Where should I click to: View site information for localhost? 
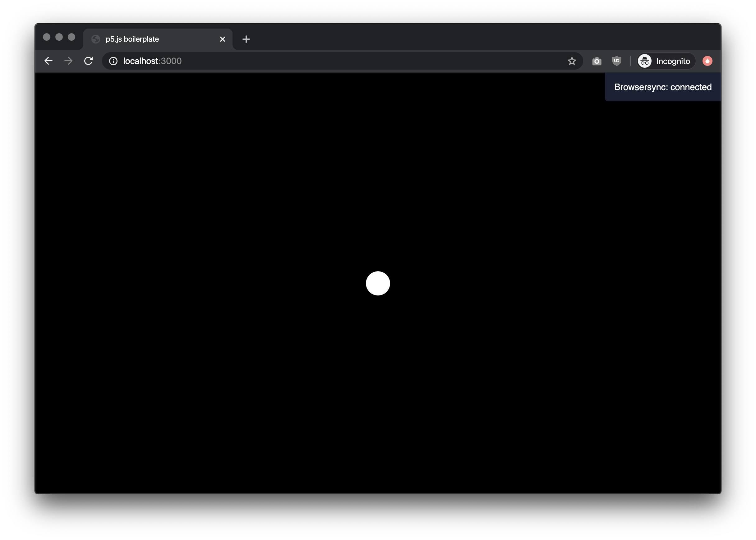(113, 61)
